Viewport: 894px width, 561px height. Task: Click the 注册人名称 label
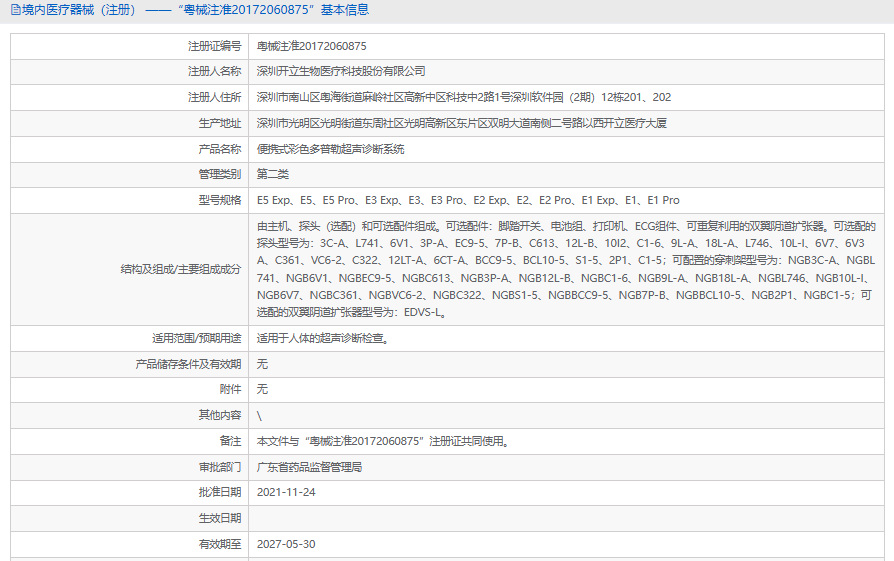coord(214,71)
